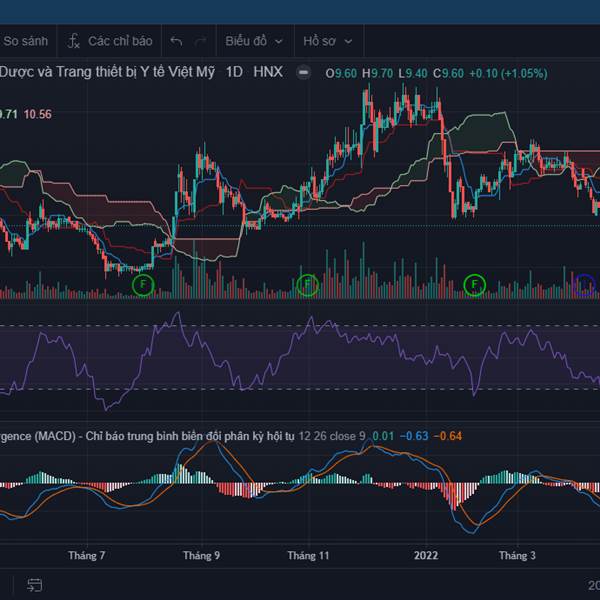Image resolution: width=600 pixels, height=600 pixels.
Task: Click the 2022 label on the time axis
Action: tap(426, 555)
